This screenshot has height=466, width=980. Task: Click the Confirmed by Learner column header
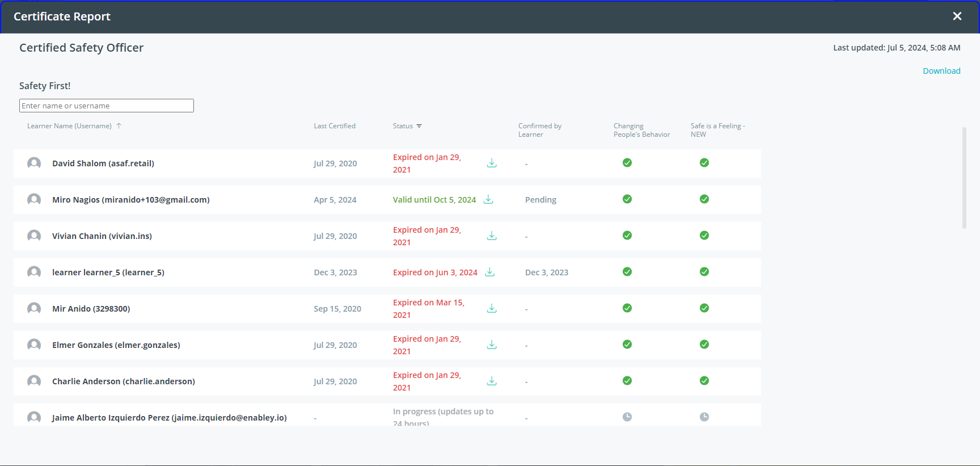539,130
